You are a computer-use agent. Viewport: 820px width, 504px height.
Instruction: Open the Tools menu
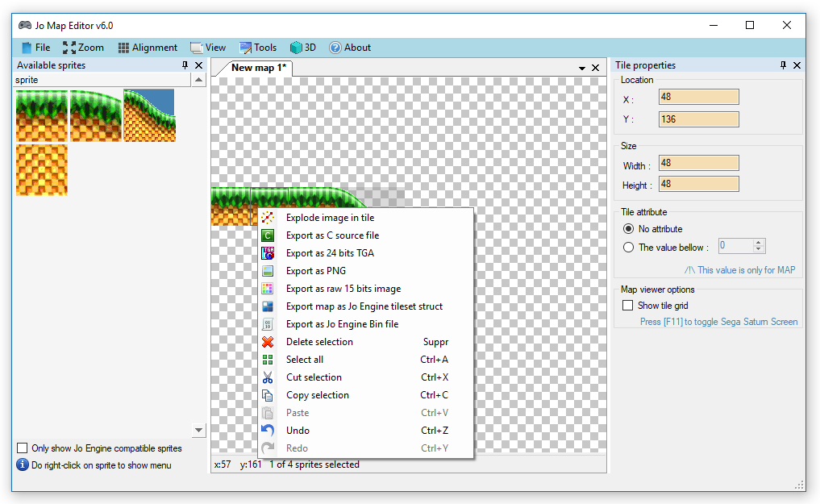point(258,48)
